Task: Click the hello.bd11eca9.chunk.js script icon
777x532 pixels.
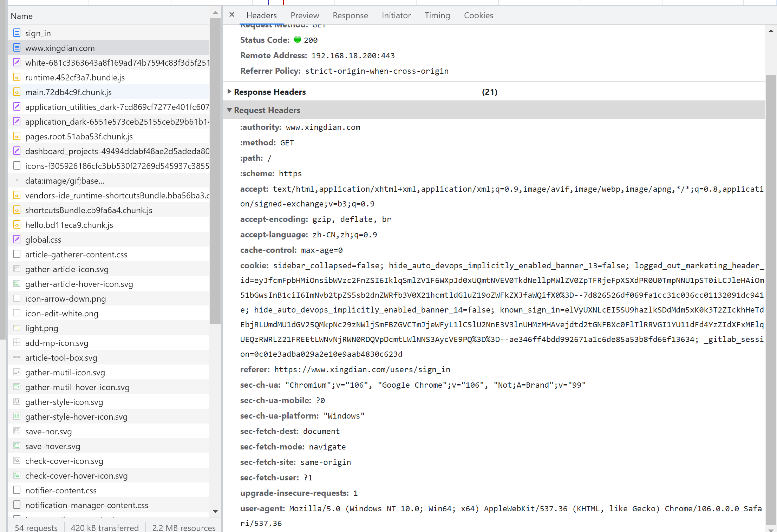Action: click(17, 225)
